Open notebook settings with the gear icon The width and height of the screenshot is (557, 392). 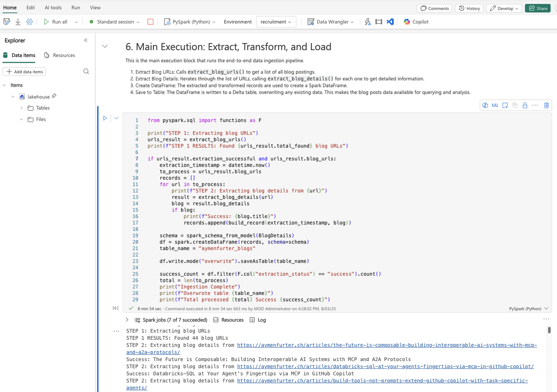(29, 22)
